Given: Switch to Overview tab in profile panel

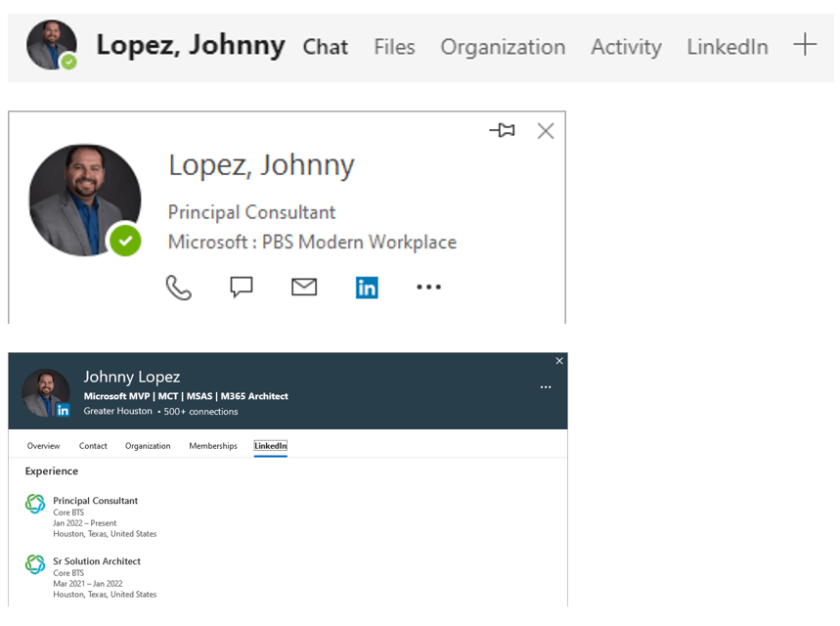Looking at the screenshot, I should click(43, 446).
